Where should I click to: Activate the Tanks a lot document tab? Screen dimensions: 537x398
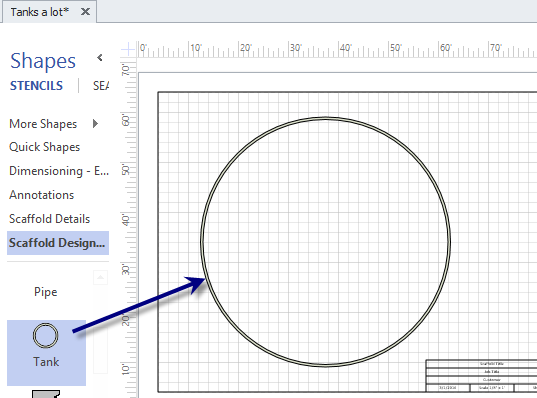(x=40, y=12)
